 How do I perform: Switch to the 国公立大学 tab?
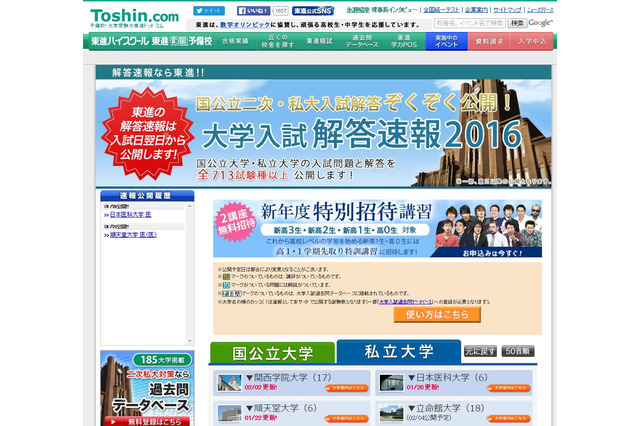(x=273, y=353)
